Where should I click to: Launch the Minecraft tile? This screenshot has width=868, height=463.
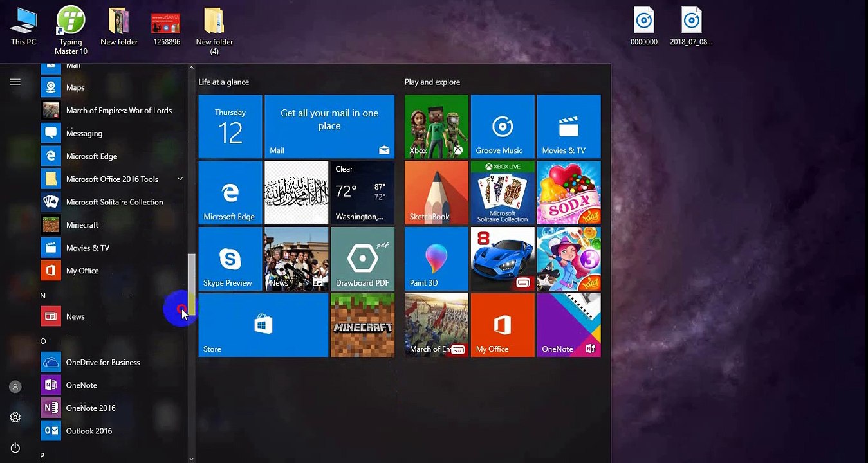[362, 325]
